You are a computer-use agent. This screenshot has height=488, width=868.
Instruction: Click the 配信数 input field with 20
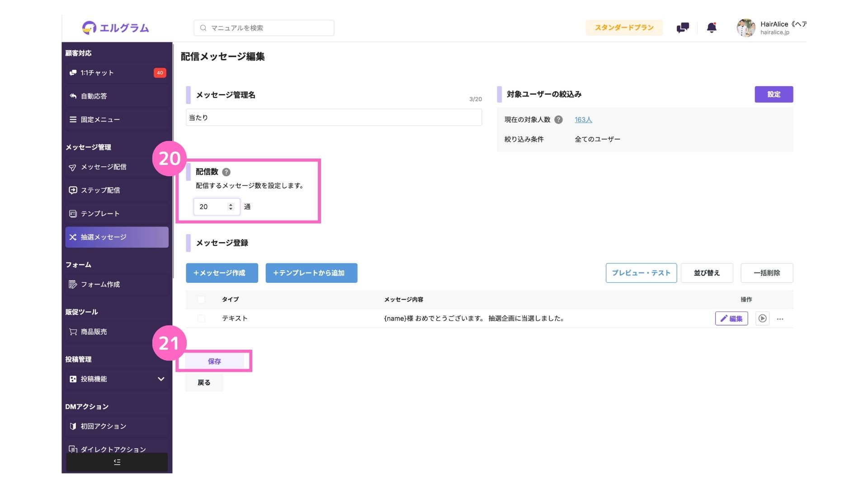(217, 206)
